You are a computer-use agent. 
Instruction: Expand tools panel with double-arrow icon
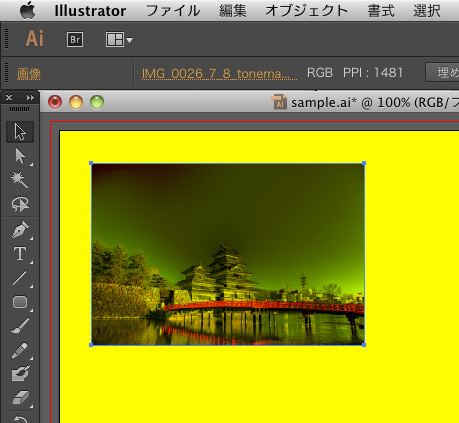[30, 97]
